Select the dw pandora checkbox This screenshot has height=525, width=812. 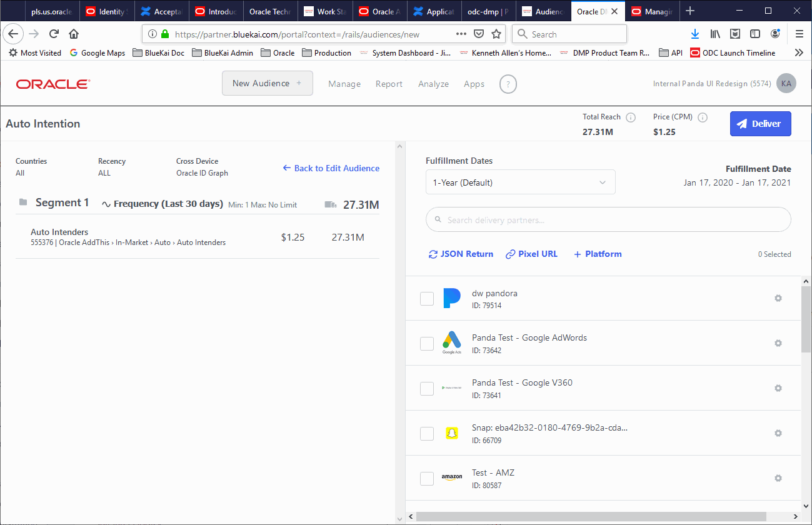click(427, 299)
